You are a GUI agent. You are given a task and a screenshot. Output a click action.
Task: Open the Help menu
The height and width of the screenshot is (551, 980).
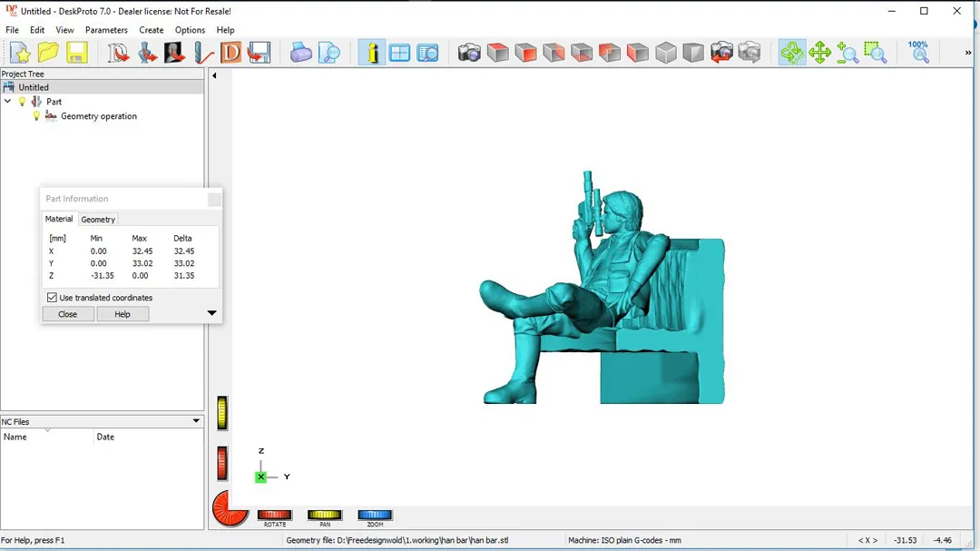pyautogui.click(x=225, y=30)
